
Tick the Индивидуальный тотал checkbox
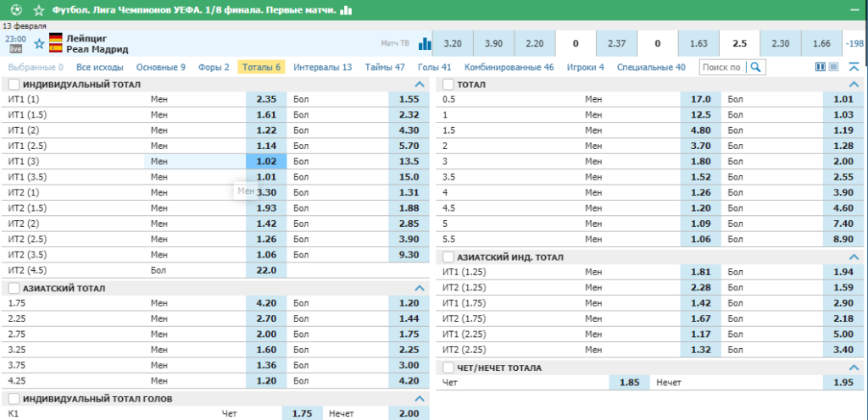pos(14,85)
